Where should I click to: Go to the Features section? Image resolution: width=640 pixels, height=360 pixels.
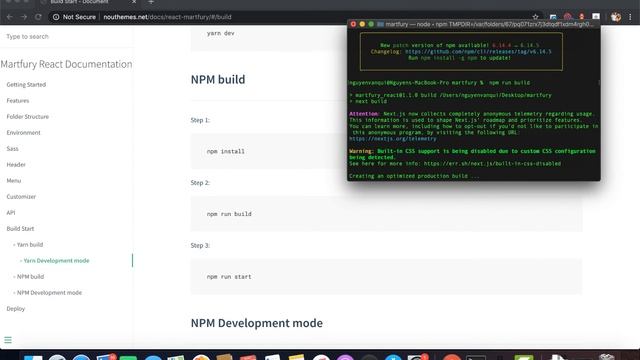pos(18,100)
